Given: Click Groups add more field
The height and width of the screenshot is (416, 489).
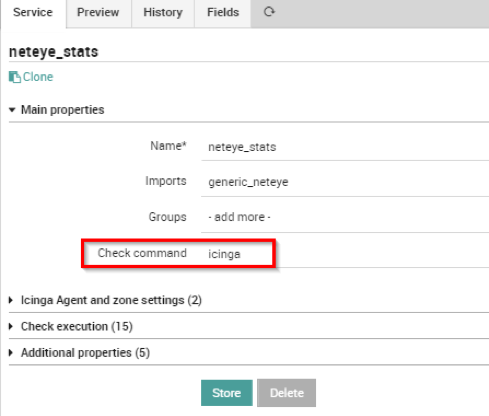Looking at the screenshot, I should (345, 217).
